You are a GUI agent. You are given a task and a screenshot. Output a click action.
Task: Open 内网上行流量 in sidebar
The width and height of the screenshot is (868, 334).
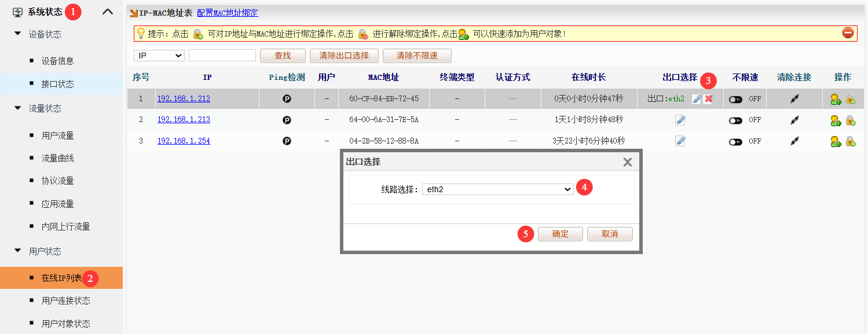[x=65, y=226]
